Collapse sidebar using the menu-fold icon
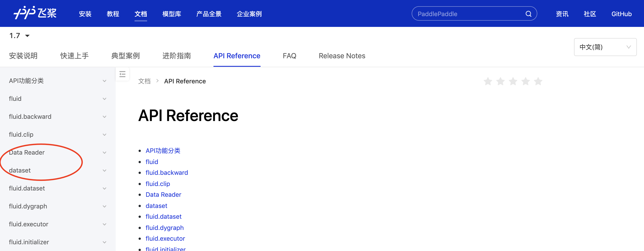The image size is (644, 251). point(122,74)
